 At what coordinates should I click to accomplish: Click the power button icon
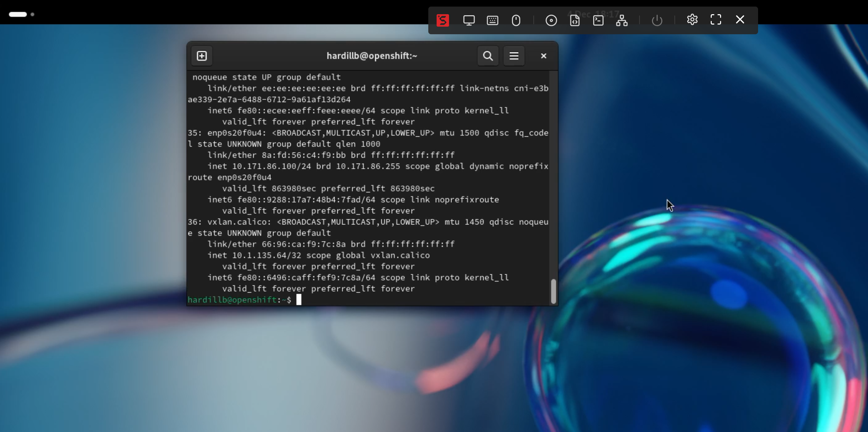(657, 20)
